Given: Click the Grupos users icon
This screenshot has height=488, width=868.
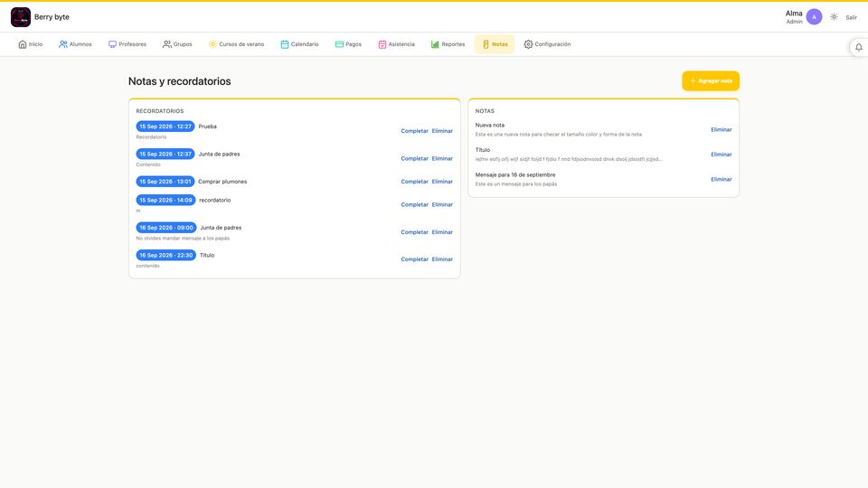Looking at the screenshot, I should (x=167, y=44).
